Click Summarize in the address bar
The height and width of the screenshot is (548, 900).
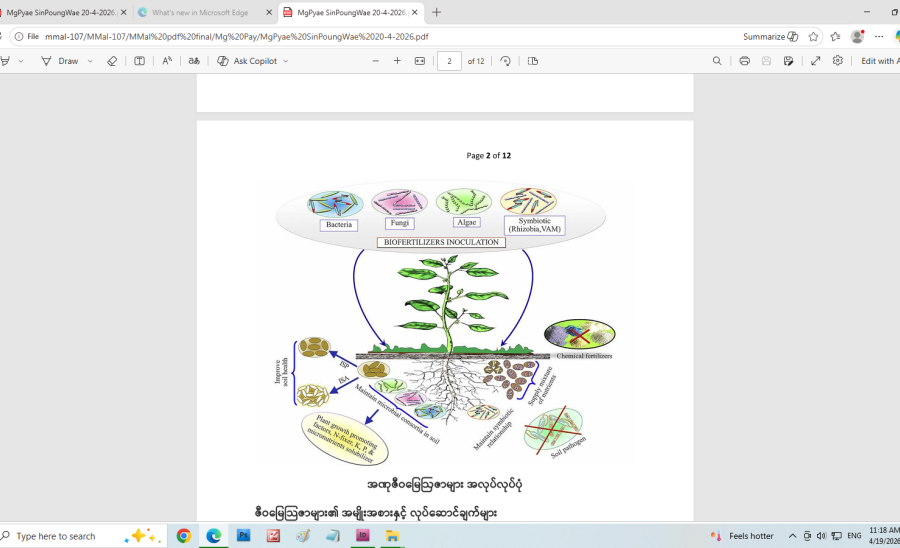click(770, 37)
